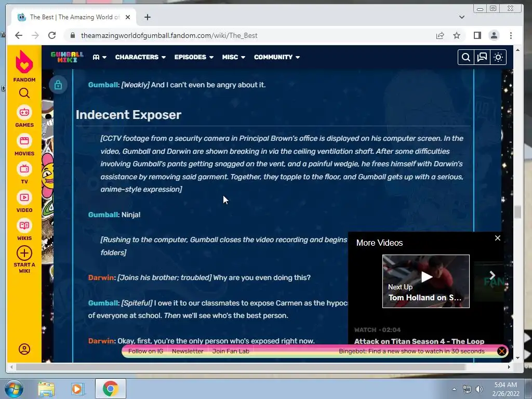This screenshot has height=399, width=532.
Task: Open Darwin link before 'Why are you'
Action: (x=101, y=277)
